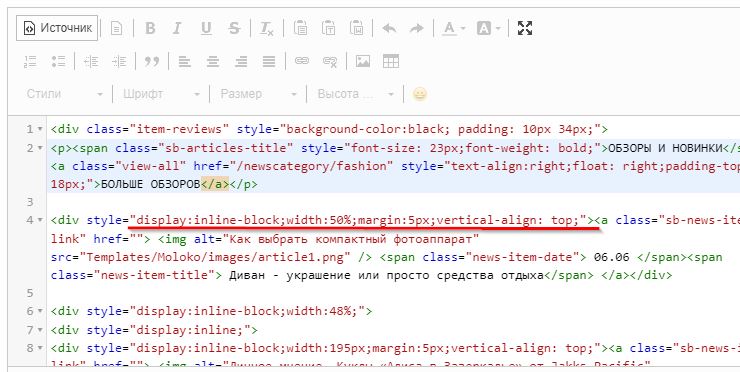This screenshot has height=372, width=740.
Task: Click the Undo arrow icon
Action: (x=389, y=28)
